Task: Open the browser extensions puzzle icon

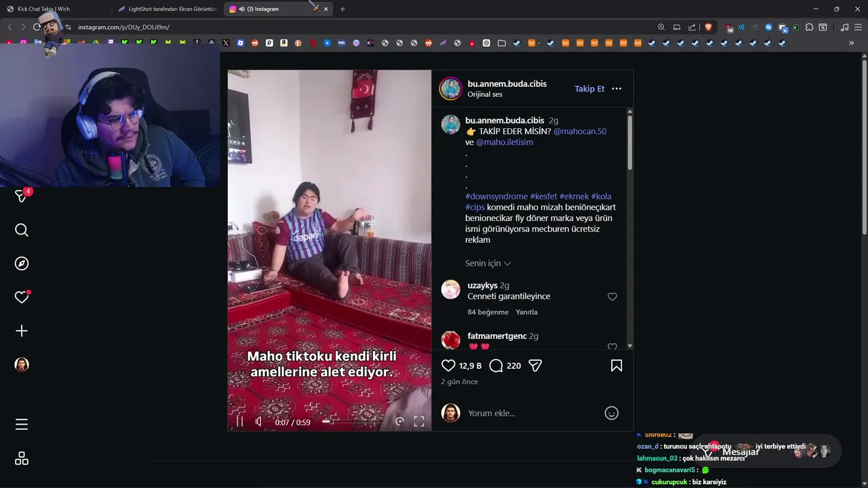Action: (809, 27)
